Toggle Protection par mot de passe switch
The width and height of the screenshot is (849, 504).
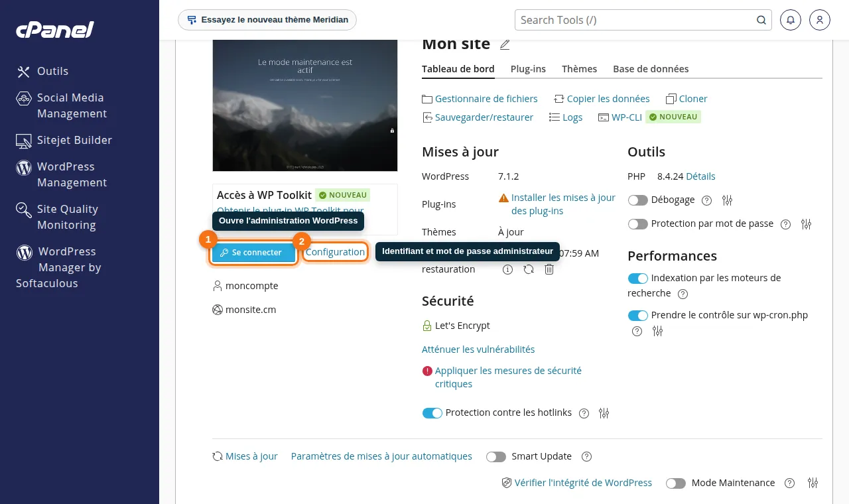tap(637, 224)
